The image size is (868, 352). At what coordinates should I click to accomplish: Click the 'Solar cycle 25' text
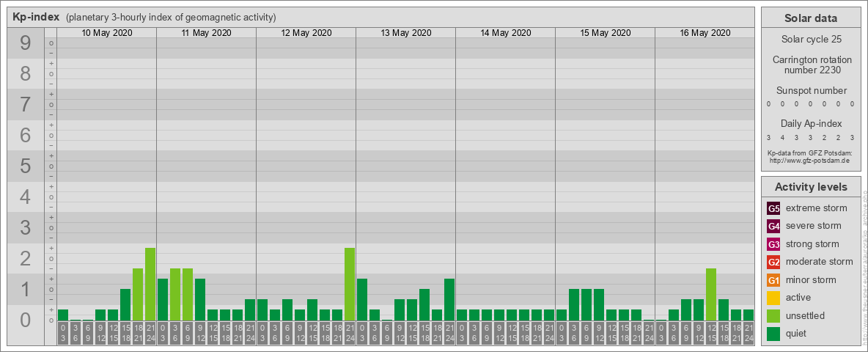tap(810, 40)
